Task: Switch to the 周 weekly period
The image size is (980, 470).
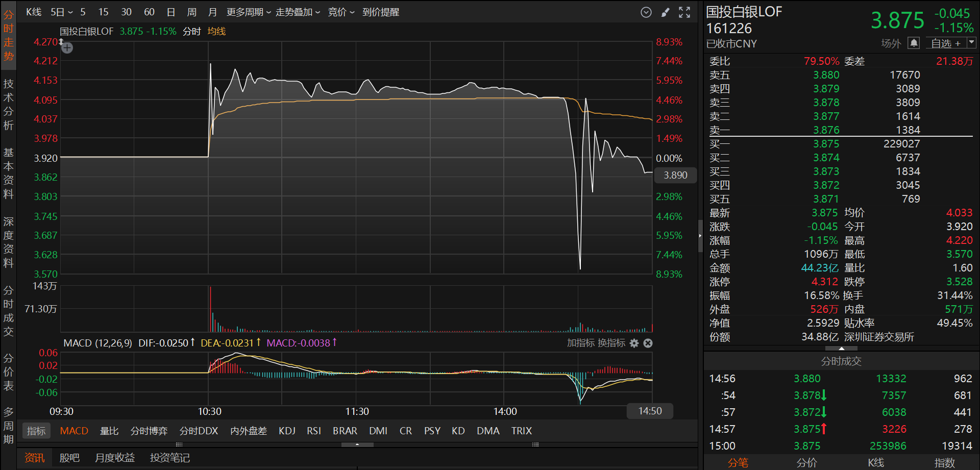Action: tap(192, 12)
